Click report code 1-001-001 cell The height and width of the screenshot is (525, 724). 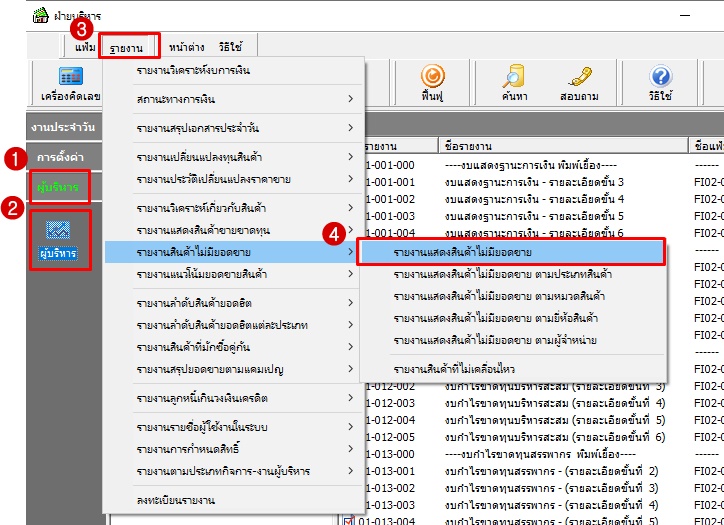click(x=391, y=182)
